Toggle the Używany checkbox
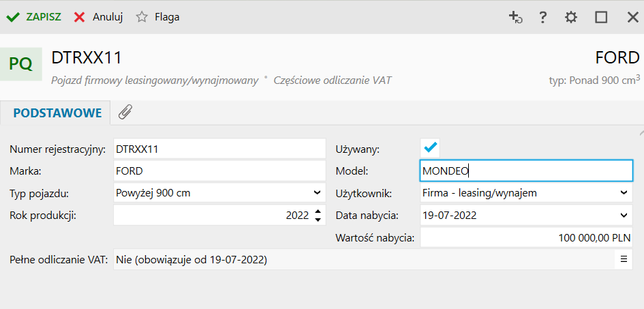The width and height of the screenshot is (644, 309). click(431, 147)
